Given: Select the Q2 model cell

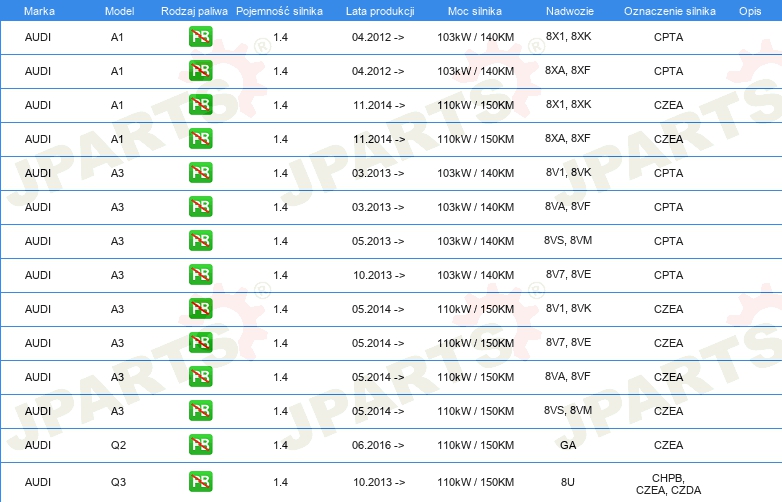Looking at the screenshot, I should (118, 445).
